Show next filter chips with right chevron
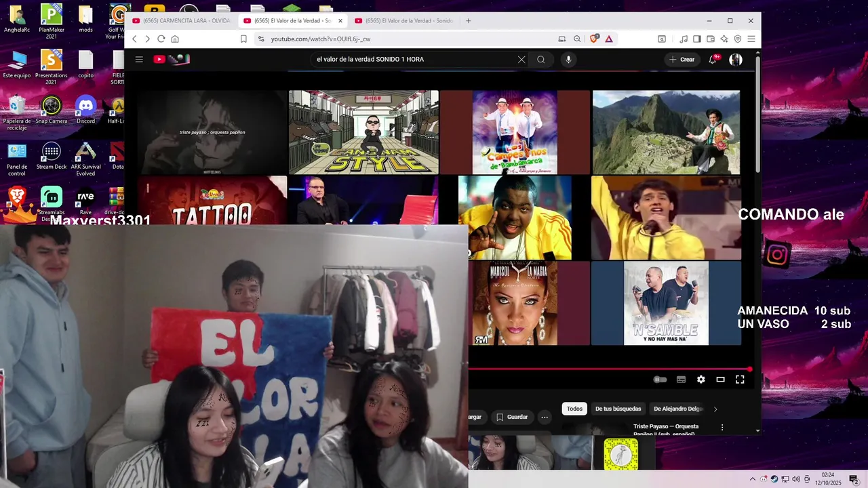This screenshot has height=488, width=868. click(715, 409)
